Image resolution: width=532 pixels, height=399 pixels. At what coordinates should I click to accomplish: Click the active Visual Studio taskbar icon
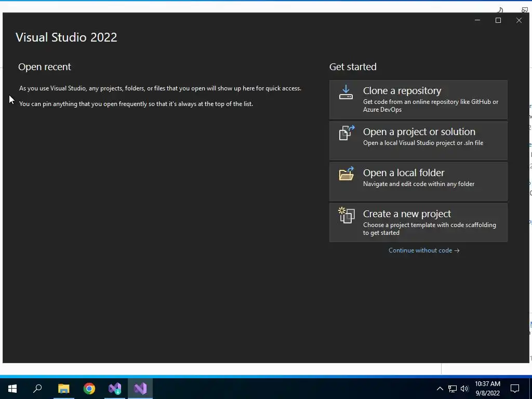[140, 389]
